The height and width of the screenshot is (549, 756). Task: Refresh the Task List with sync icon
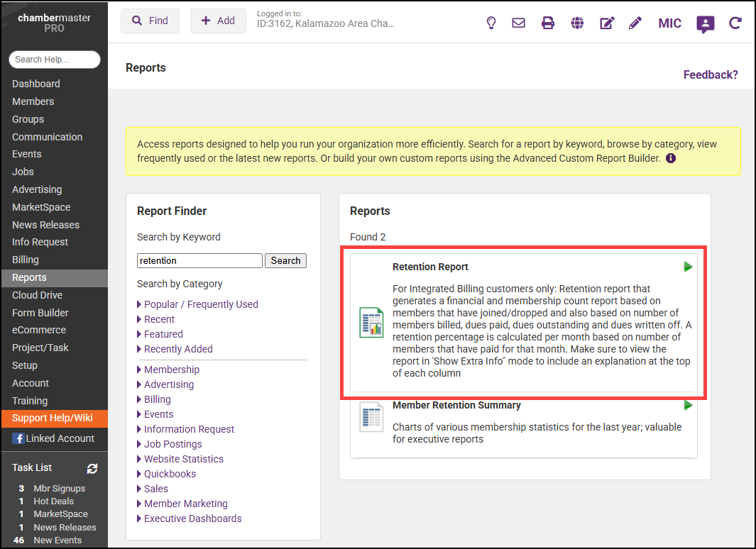click(x=92, y=468)
